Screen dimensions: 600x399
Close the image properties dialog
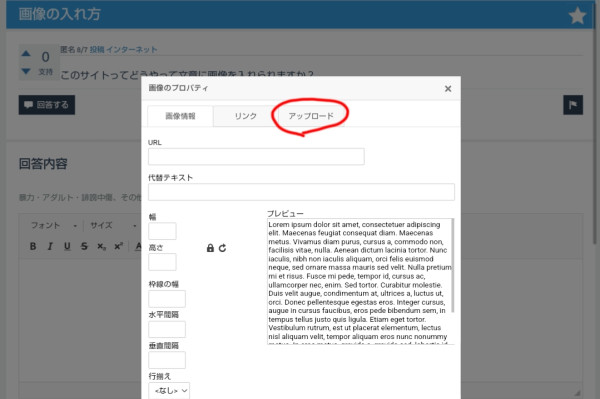448,89
